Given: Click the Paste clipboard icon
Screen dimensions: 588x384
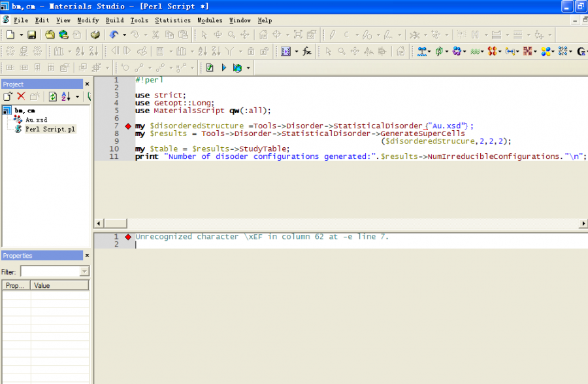Looking at the screenshot, I should pyautogui.click(x=184, y=35).
